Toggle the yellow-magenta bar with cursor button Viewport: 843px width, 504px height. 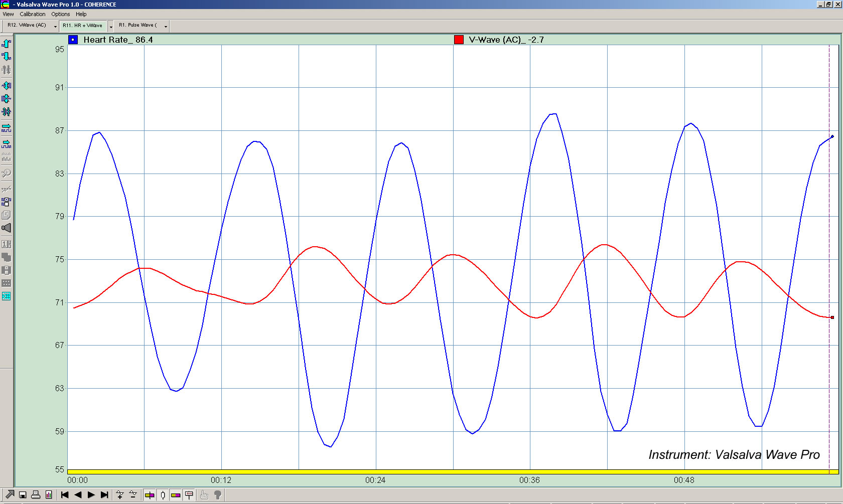pyautogui.click(x=150, y=495)
